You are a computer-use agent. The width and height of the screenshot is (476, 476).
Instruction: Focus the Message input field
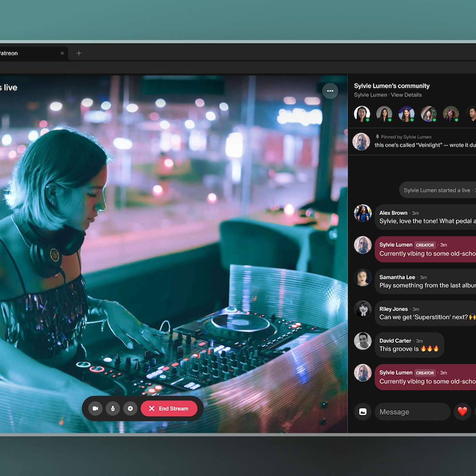pos(412,412)
